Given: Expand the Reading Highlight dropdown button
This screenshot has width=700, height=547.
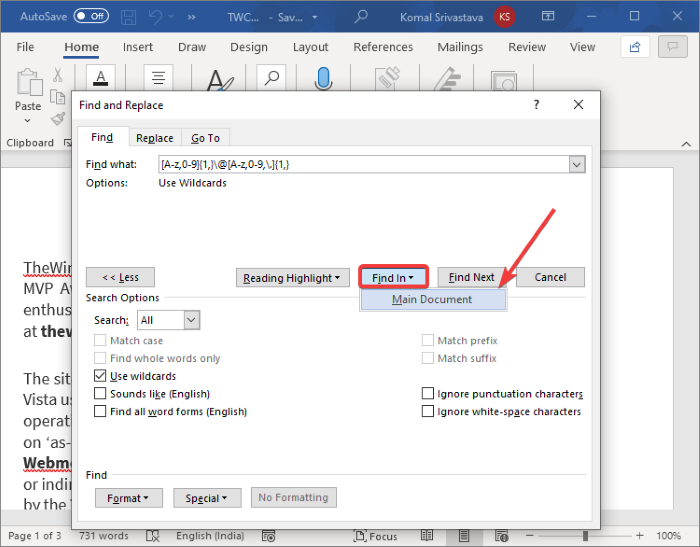Looking at the screenshot, I should 292,278.
